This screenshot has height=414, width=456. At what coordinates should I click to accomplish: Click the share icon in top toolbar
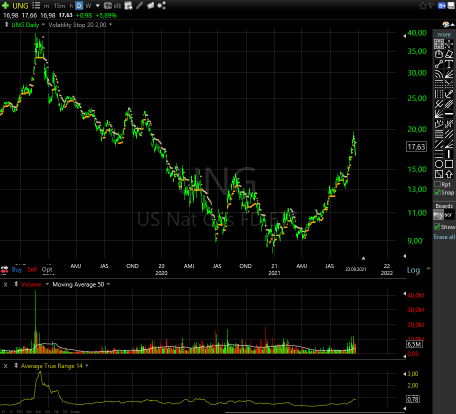pyautogui.click(x=161, y=5)
